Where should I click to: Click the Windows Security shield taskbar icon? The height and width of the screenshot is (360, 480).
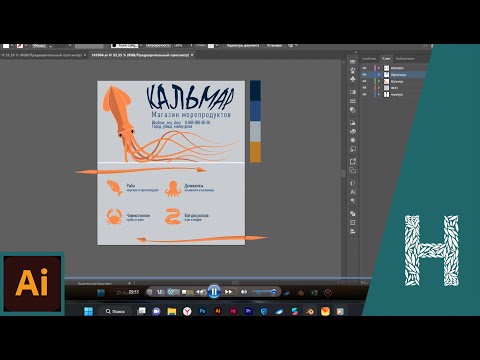coord(264,311)
